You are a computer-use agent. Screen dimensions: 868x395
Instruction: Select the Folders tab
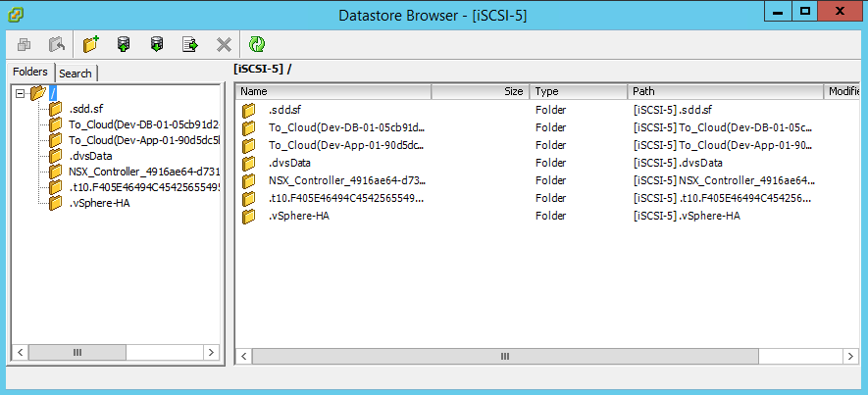point(30,73)
